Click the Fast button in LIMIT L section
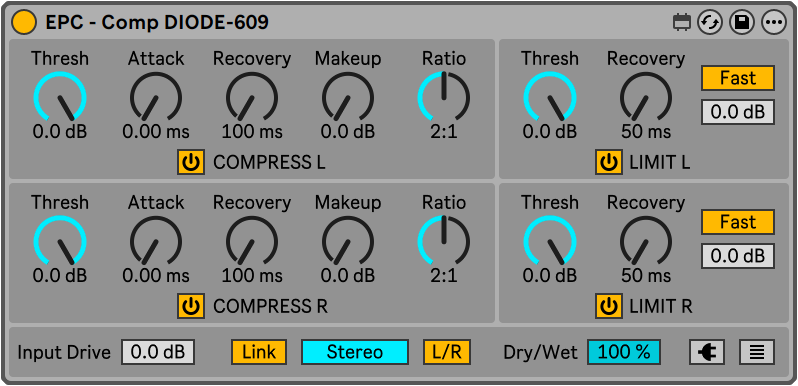Image resolution: width=798 pixels, height=386 pixels. tap(738, 78)
